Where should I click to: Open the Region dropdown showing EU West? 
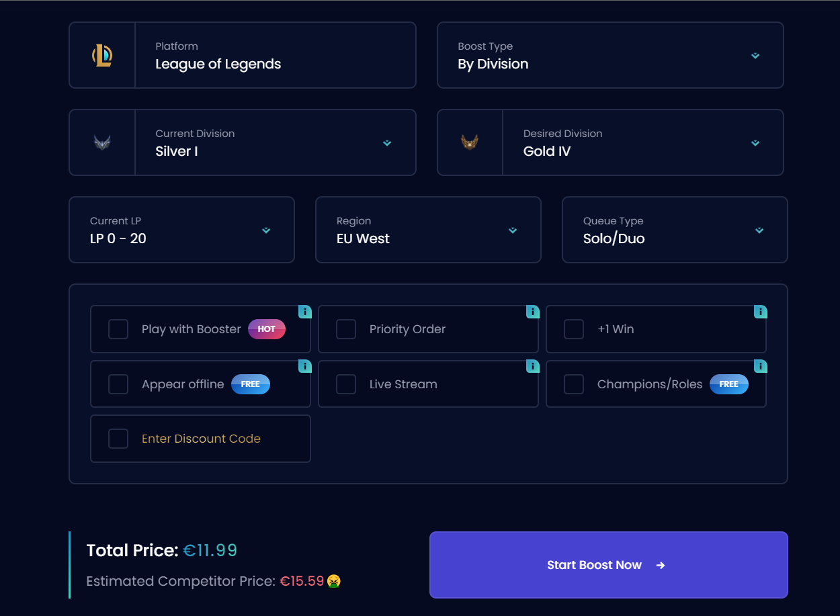point(428,230)
